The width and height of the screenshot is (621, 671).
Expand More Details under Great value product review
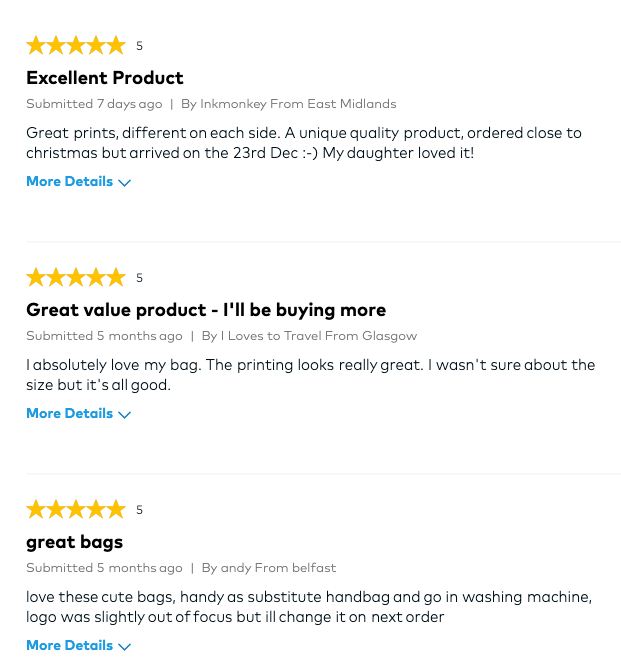(78, 413)
